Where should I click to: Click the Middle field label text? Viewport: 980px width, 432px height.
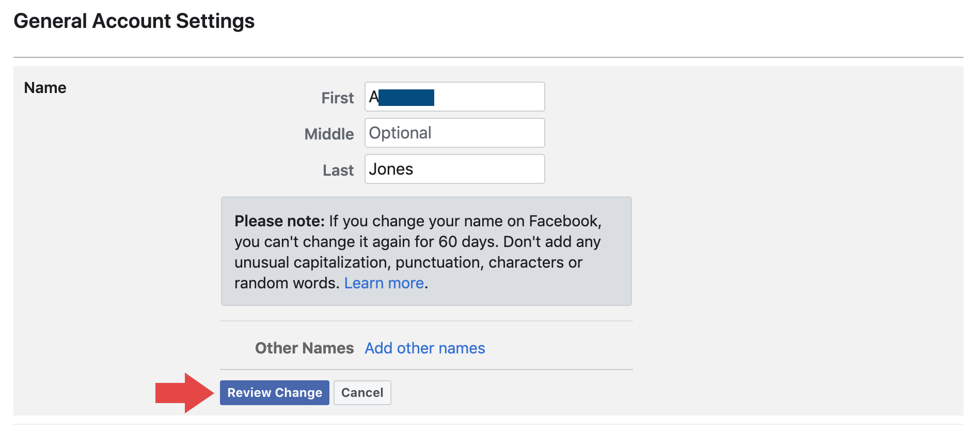point(329,134)
